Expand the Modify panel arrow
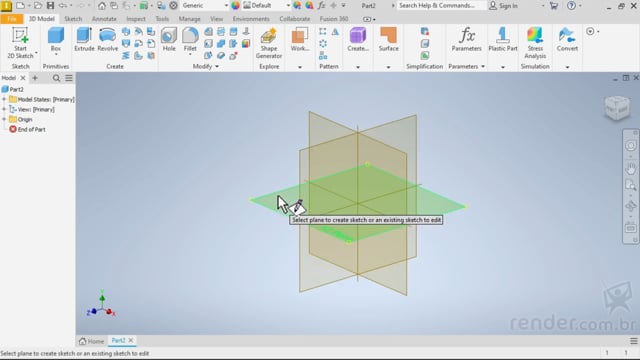The width and height of the screenshot is (640, 360). click(x=217, y=67)
